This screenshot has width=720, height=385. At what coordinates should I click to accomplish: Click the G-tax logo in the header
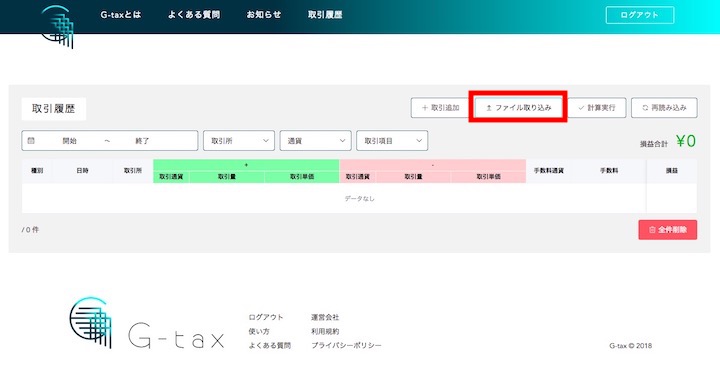click(x=57, y=26)
